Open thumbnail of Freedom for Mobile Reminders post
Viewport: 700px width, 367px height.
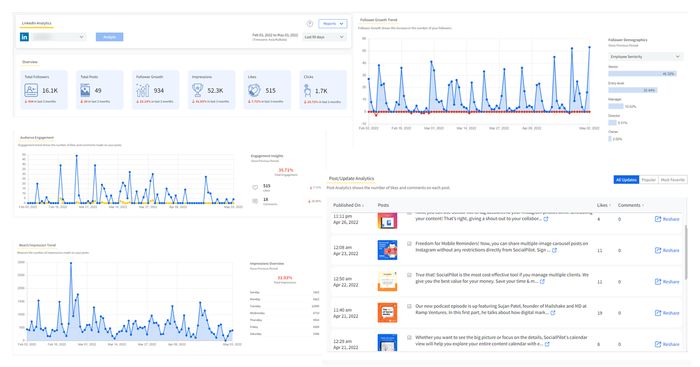pos(387,250)
